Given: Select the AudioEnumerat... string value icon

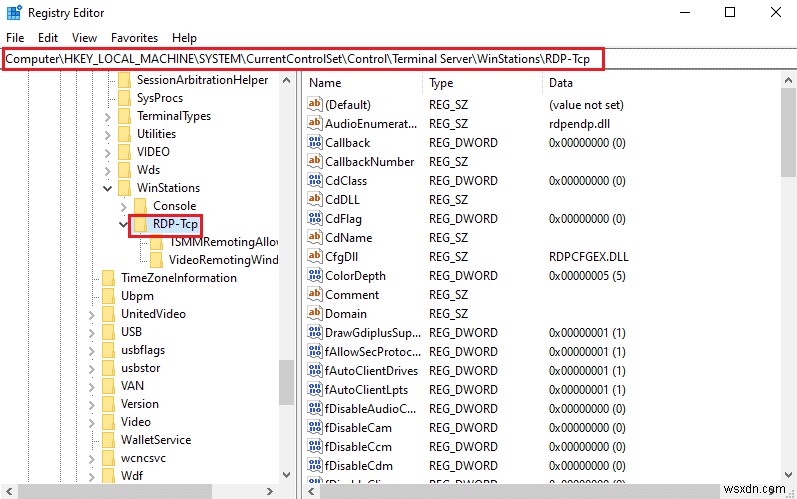Looking at the screenshot, I should click(315, 123).
